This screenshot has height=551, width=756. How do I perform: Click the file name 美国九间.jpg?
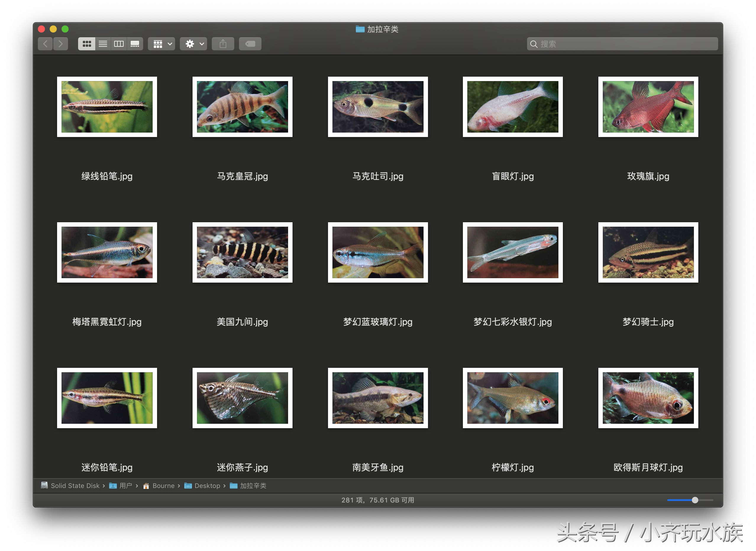(x=242, y=322)
